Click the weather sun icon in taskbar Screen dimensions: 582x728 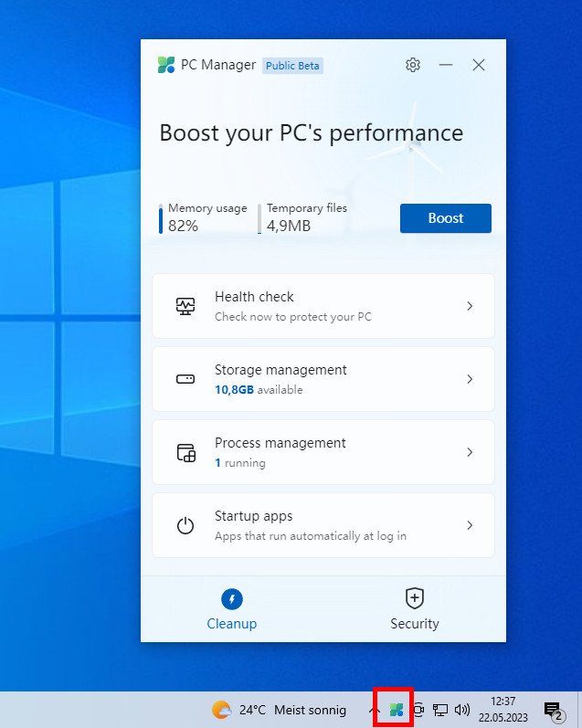(x=221, y=710)
